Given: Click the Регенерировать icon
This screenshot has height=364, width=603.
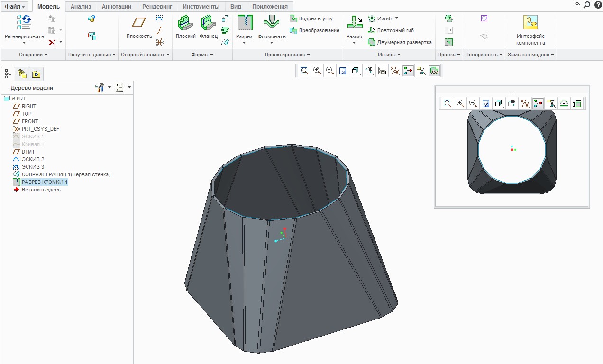Looking at the screenshot, I should [24, 22].
